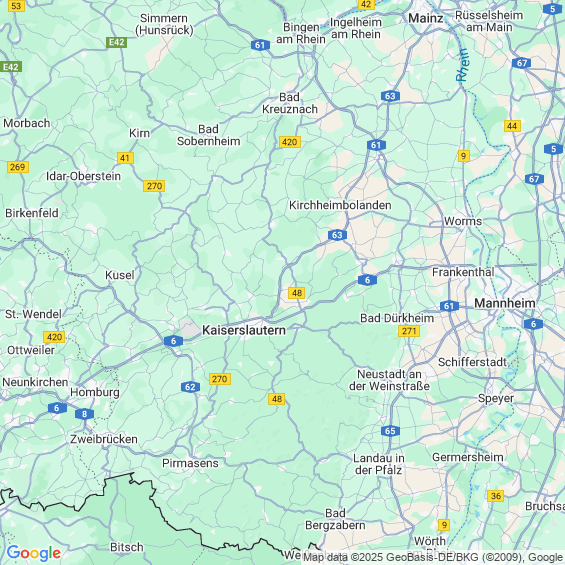The width and height of the screenshot is (565, 565).
Task: Click the Mannheim city label
Action: click(x=504, y=303)
